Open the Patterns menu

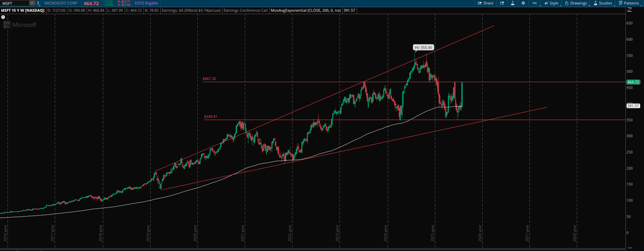tap(628, 3)
